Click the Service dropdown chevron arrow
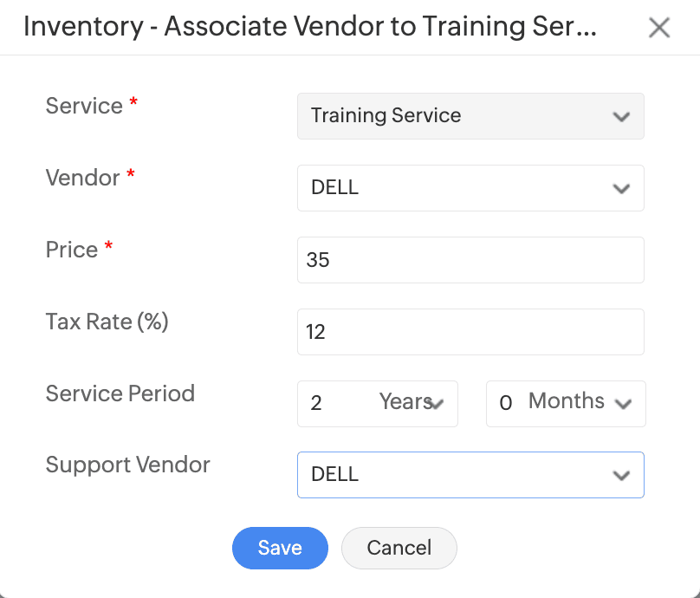This screenshot has width=700, height=598. (x=621, y=117)
